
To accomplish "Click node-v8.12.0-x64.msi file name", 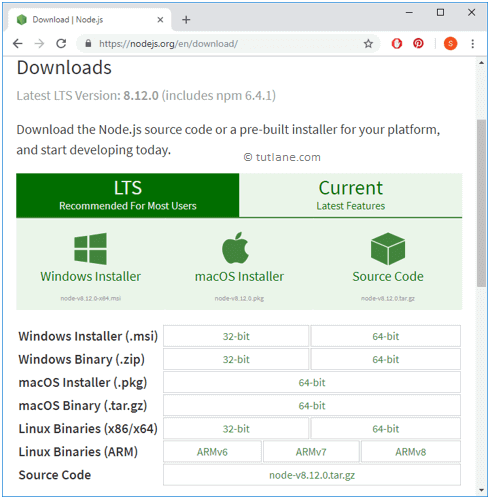I will point(91,298).
